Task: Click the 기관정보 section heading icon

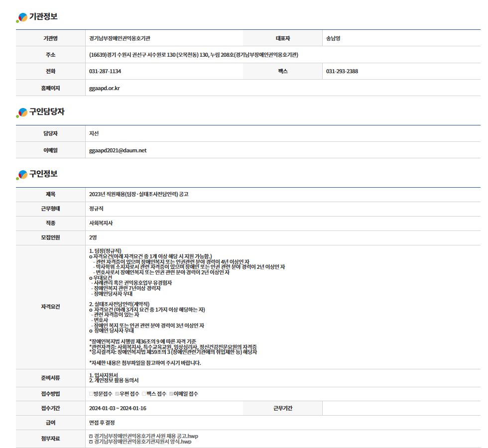Action: 22,17
